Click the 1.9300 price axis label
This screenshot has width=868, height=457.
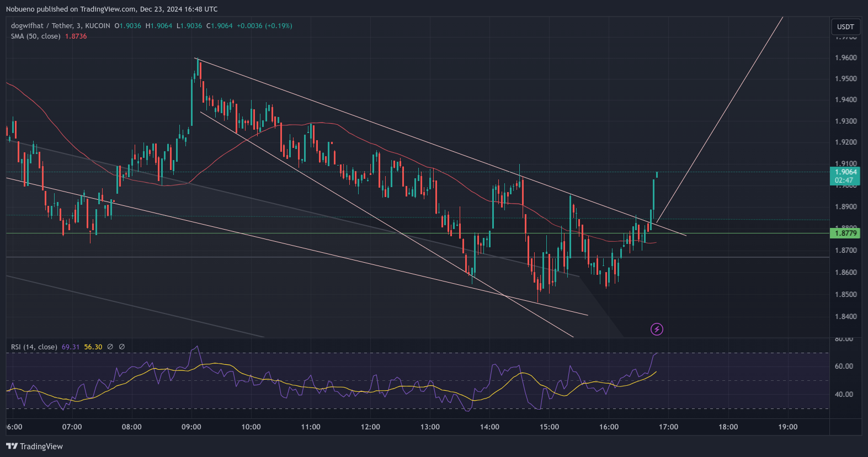coord(846,121)
